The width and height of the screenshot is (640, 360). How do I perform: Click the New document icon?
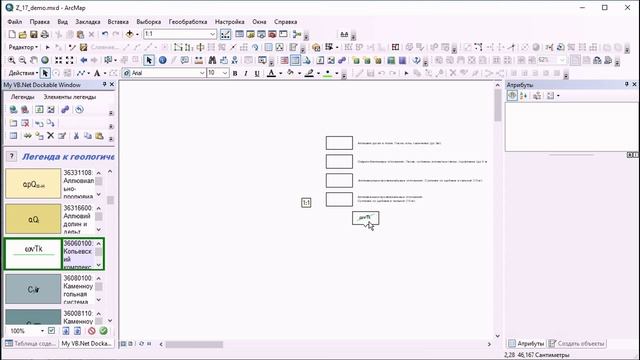(x=12, y=34)
